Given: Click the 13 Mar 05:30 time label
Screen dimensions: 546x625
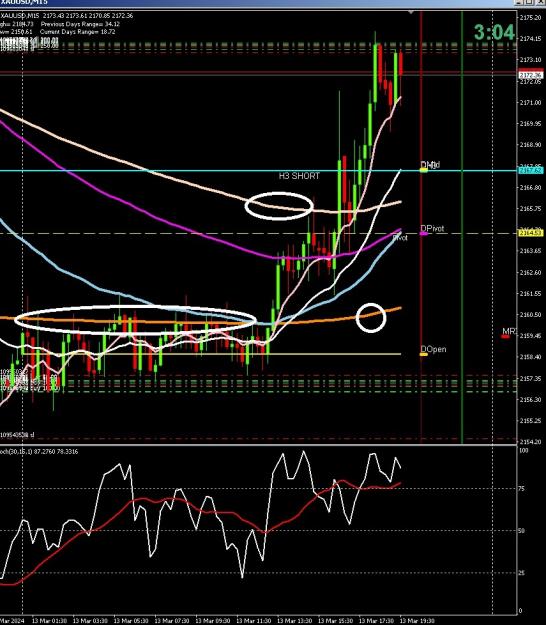Looking at the screenshot, I should click(131, 621).
